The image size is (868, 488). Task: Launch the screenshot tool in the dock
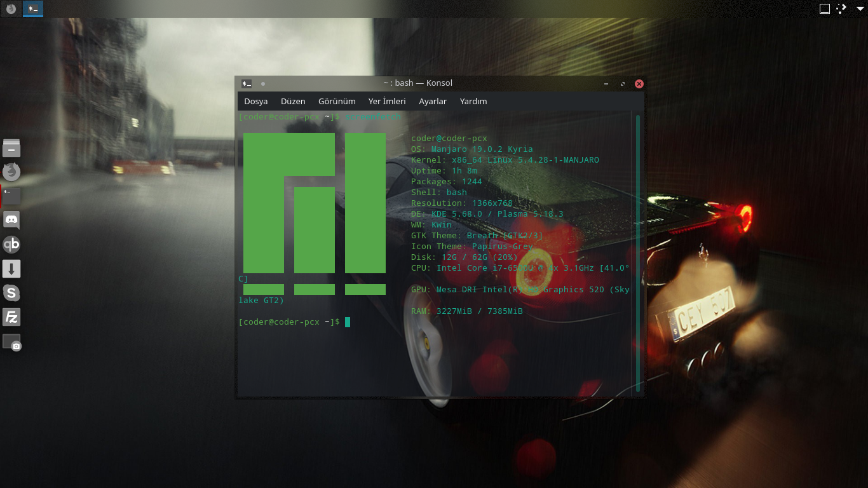coord(11,342)
